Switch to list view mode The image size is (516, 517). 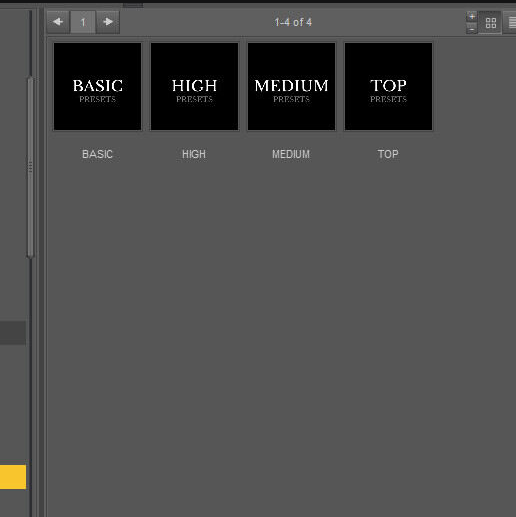point(510,23)
